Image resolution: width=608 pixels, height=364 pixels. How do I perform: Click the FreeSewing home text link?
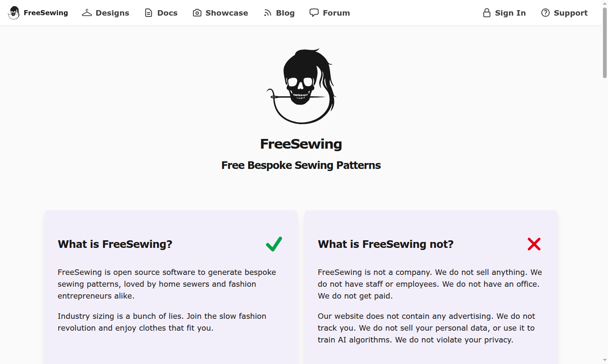(x=46, y=13)
